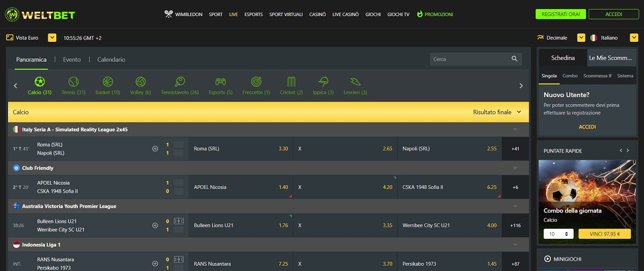Click Vinci 97,95 € button
The height and width of the screenshot is (271, 644).
[604, 234]
